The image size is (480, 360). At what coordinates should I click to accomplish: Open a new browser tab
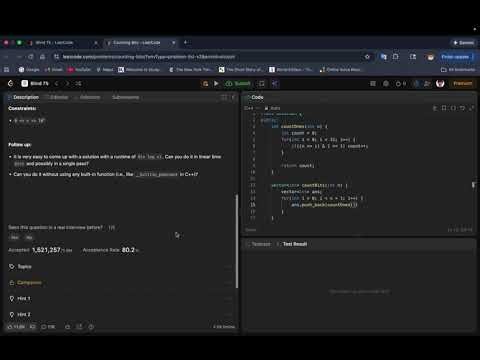click(x=186, y=42)
